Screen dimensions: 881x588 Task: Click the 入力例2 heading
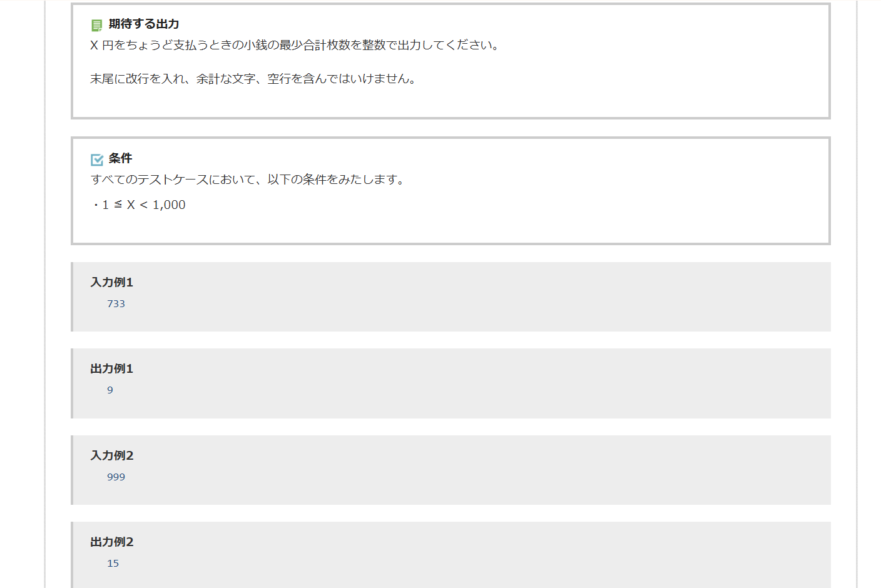pyautogui.click(x=112, y=455)
